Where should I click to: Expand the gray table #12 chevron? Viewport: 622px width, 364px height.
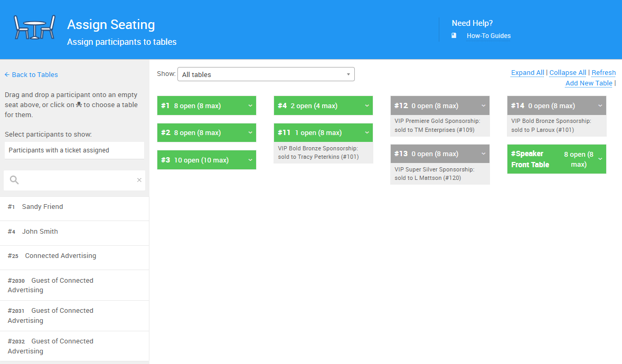click(x=484, y=106)
